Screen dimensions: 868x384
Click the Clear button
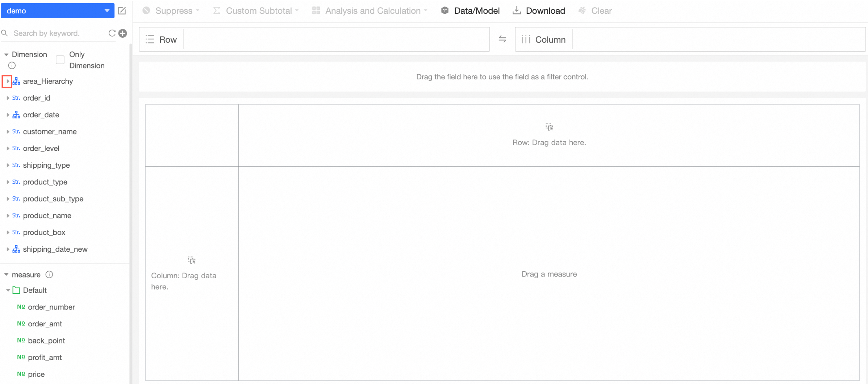(x=595, y=11)
